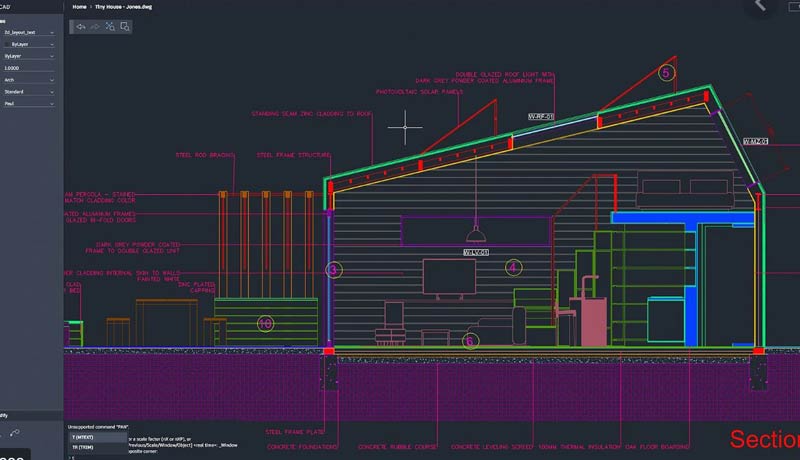Click the Undo arrow in the toolbar
Viewport: 800px width, 460px height.
coord(81,27)
